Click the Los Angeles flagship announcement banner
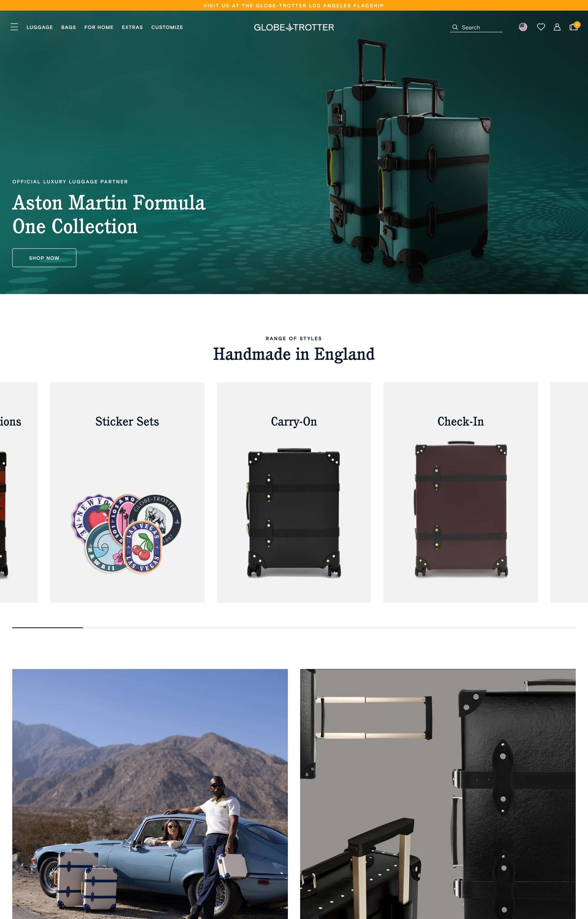The image size is (588, 919). pyautogui.click(x=294, y=5)
